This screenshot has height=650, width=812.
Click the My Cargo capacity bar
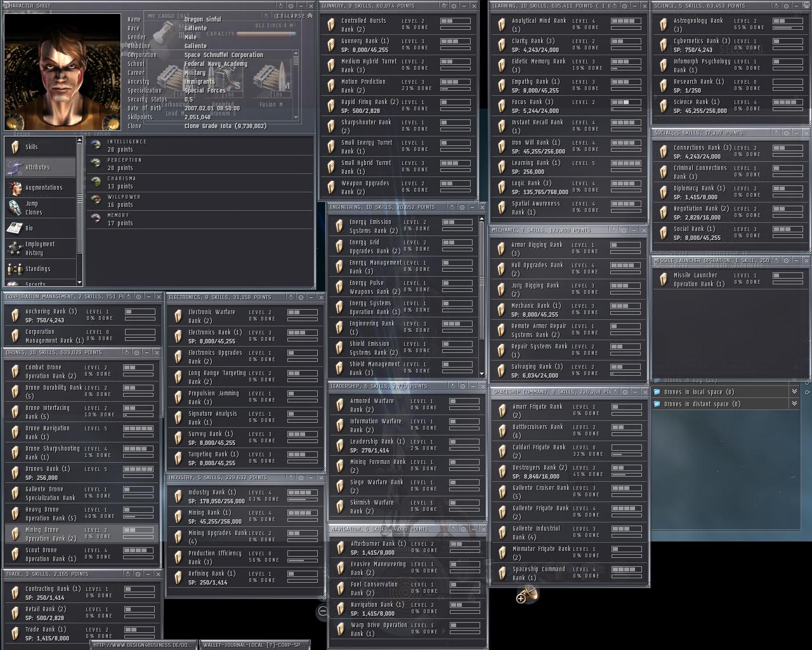[x=268, y=33]
